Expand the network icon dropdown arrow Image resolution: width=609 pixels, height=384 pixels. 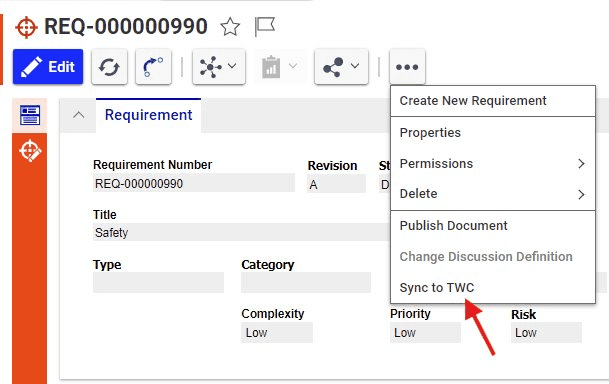point(232,66)
